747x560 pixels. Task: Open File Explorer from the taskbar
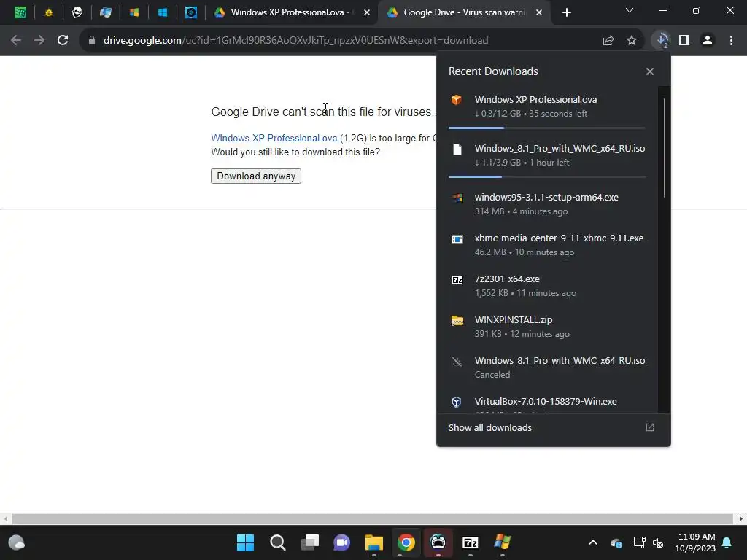[x=374, y=542]
